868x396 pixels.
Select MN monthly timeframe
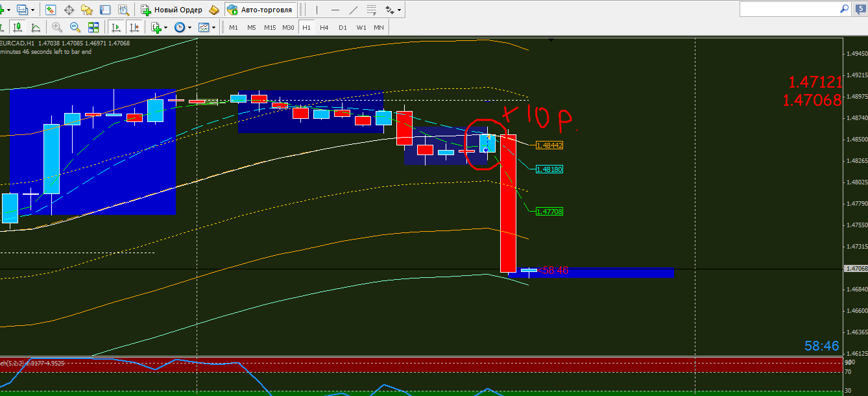pos(379,27)
